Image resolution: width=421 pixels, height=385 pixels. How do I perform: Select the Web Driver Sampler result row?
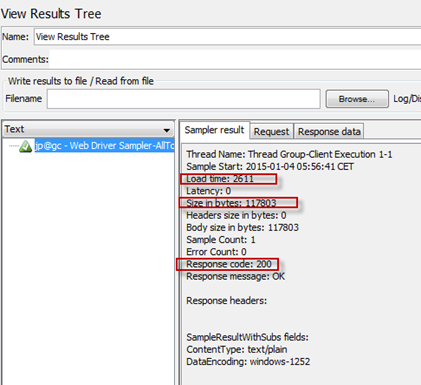pyautogui.click(x=104, y=146)
